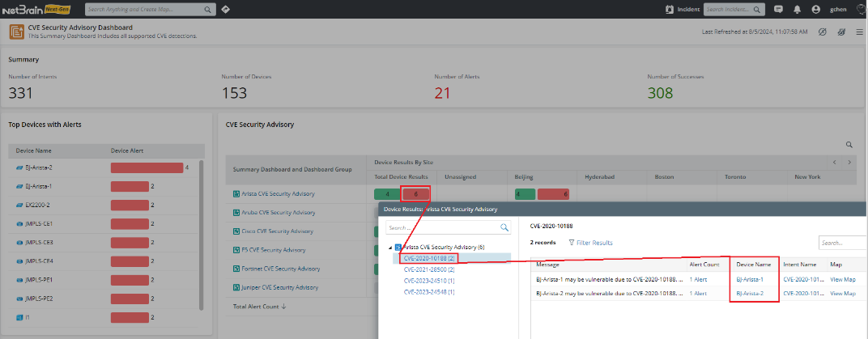
Task: Click the JMPLS-CE3 device name
Action: click(39, 243)
